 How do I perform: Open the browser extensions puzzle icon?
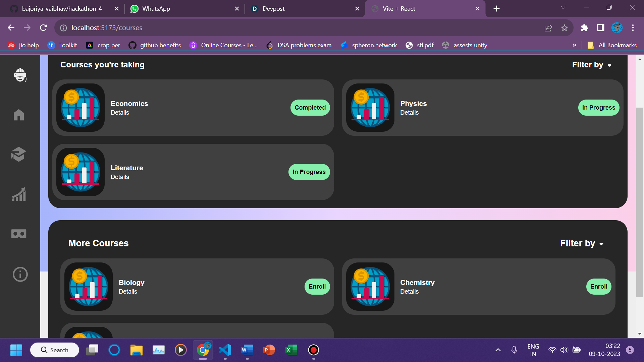point(584,28)
